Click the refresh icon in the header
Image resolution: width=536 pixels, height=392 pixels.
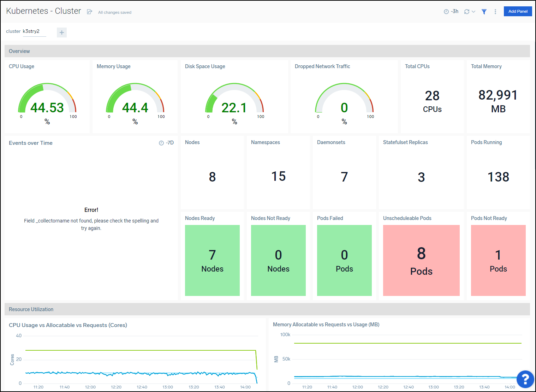tap(467, 12)
